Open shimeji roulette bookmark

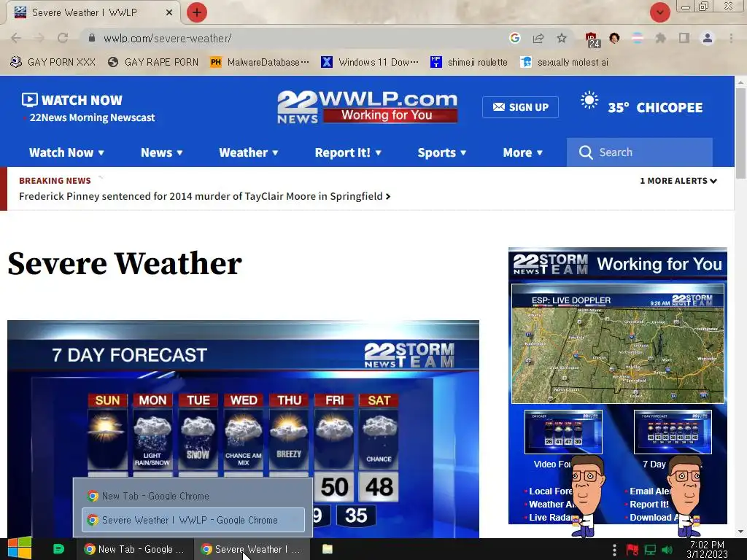click(x=469, y=62)
